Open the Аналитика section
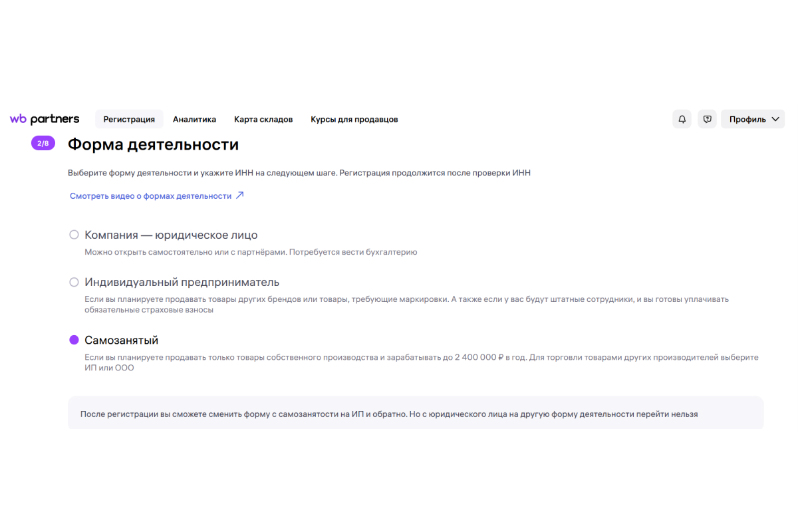798x532 pixels. (194, 119)
